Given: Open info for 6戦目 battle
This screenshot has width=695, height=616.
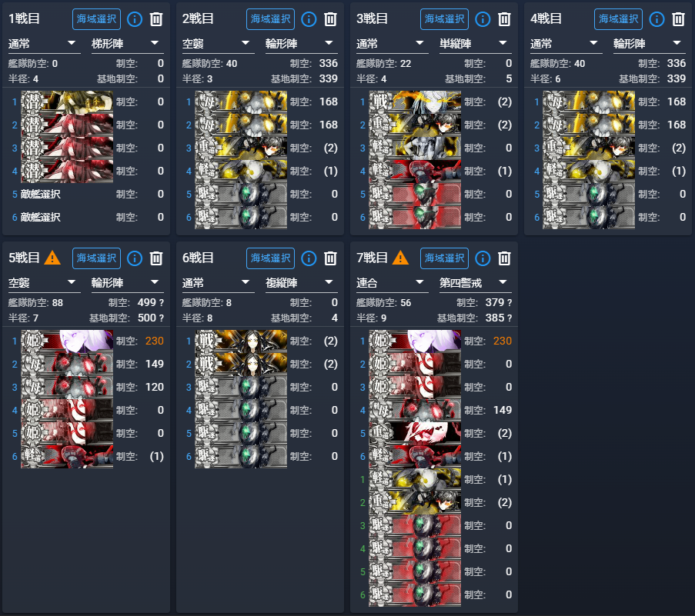Looking at the screenshot, I should coord(309,258).
